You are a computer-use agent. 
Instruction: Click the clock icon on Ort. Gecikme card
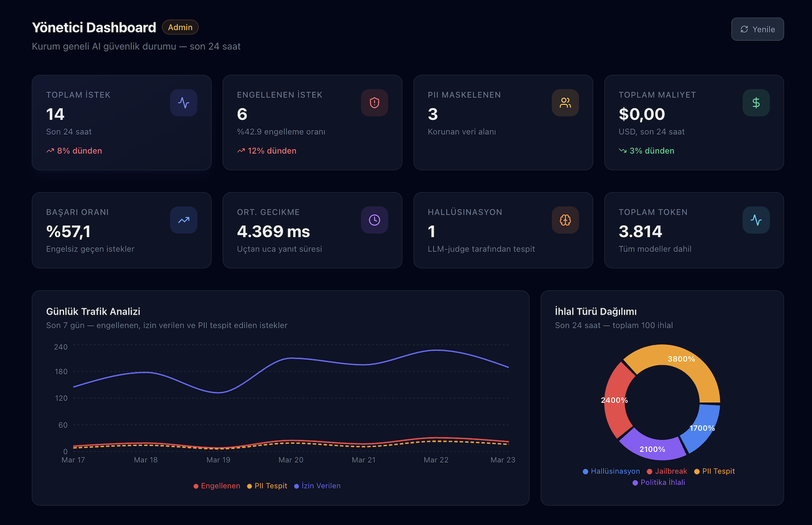coord(374,220)
